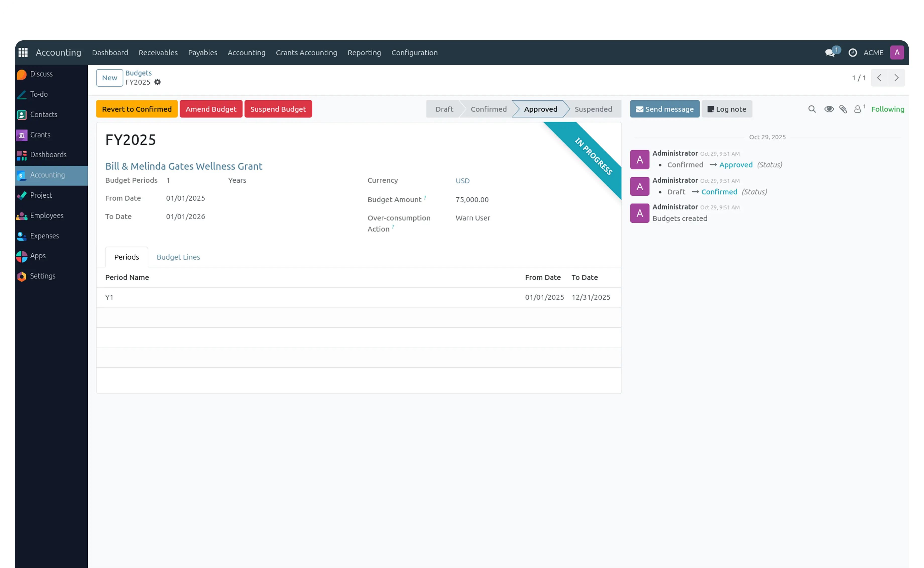924x568 pixels.
Task: Click the attach files paperclip icon
Action: (843, 109)
